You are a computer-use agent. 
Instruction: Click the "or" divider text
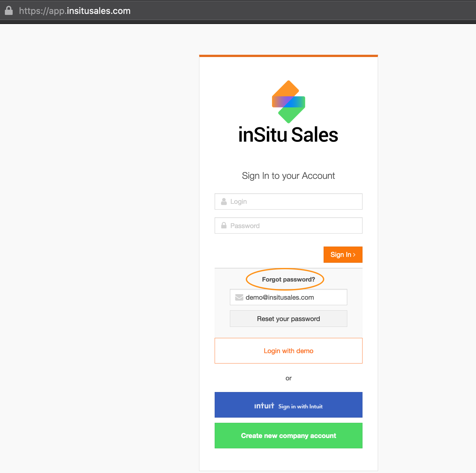[x=288, y=378]
